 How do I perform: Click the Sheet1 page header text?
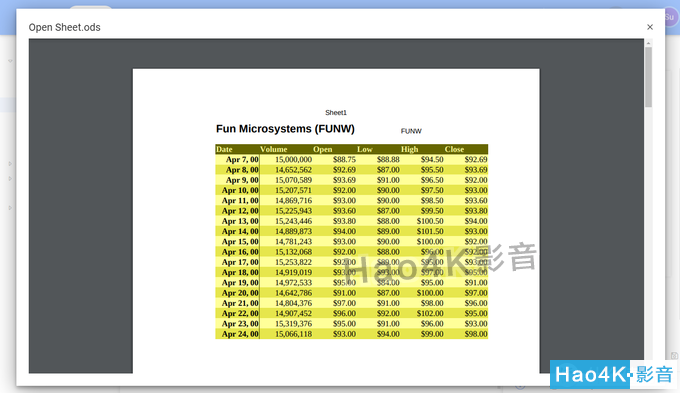click(336, 113)
